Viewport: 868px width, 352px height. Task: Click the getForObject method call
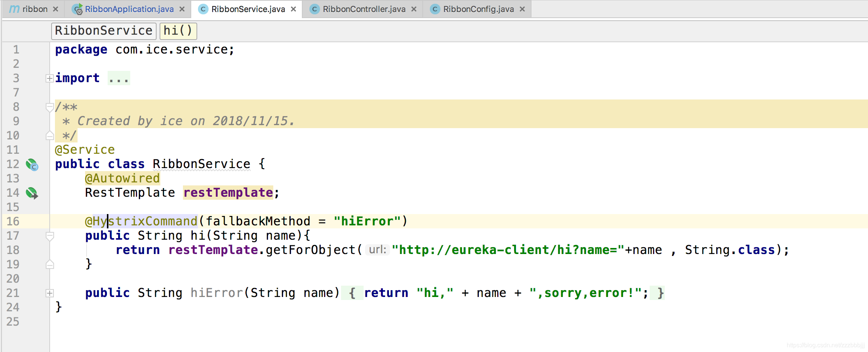[311, 250]
